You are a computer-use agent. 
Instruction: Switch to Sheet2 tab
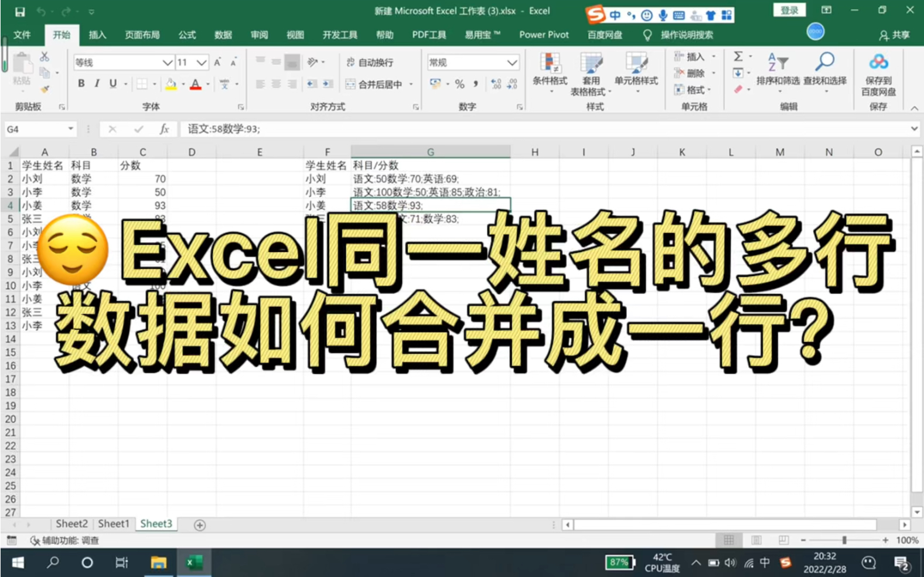tap(71, 524)
